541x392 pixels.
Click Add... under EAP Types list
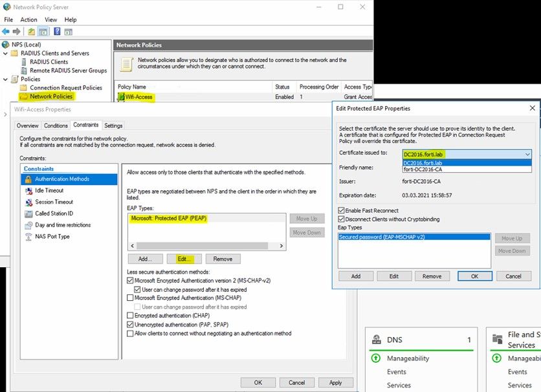[x=145, y=259]
